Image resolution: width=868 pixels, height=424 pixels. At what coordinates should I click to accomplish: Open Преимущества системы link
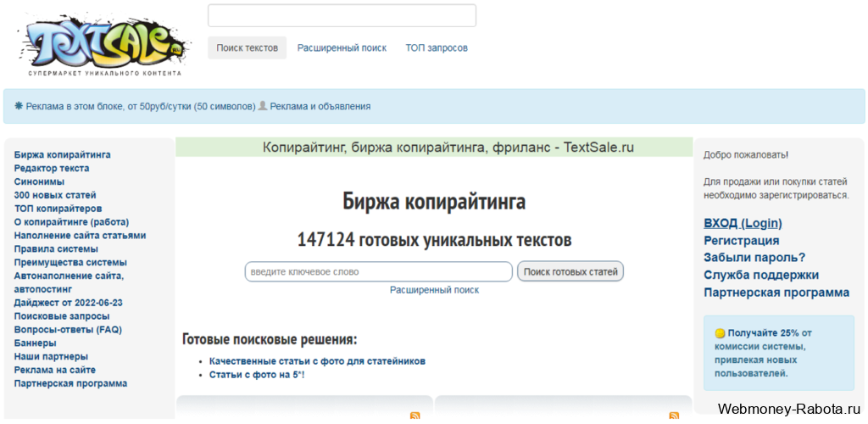[x=70, y=262]
